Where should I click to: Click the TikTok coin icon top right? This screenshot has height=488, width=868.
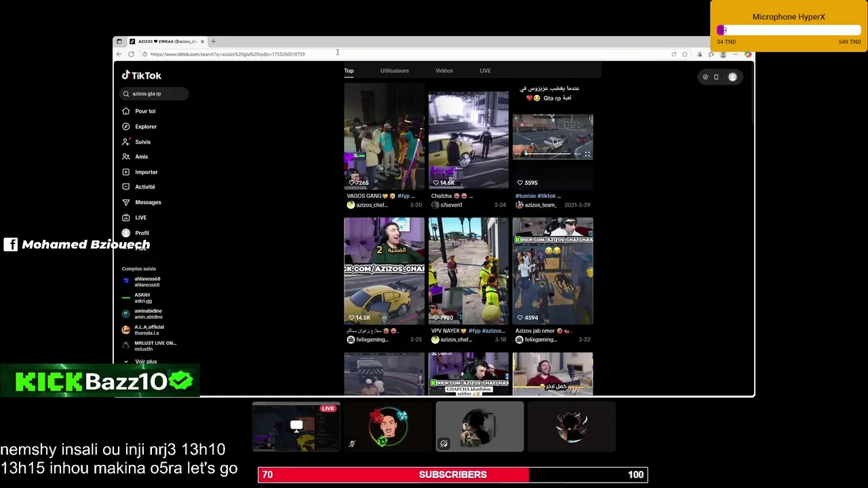pyautogui.click(x=705, y=77)
